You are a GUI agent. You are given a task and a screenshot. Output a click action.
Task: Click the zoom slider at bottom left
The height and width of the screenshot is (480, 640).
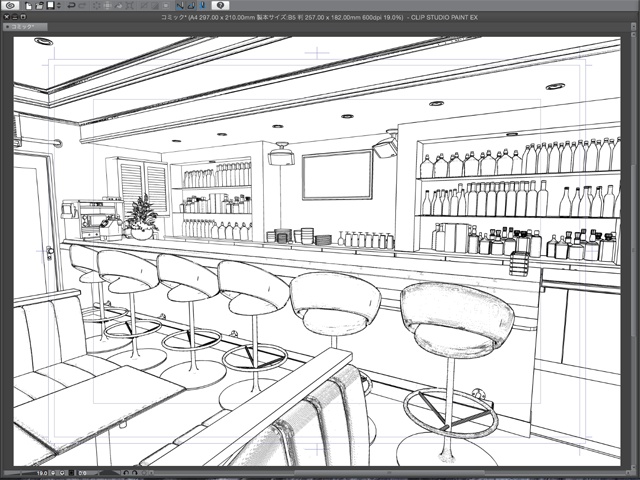click(x=18, y=473)
